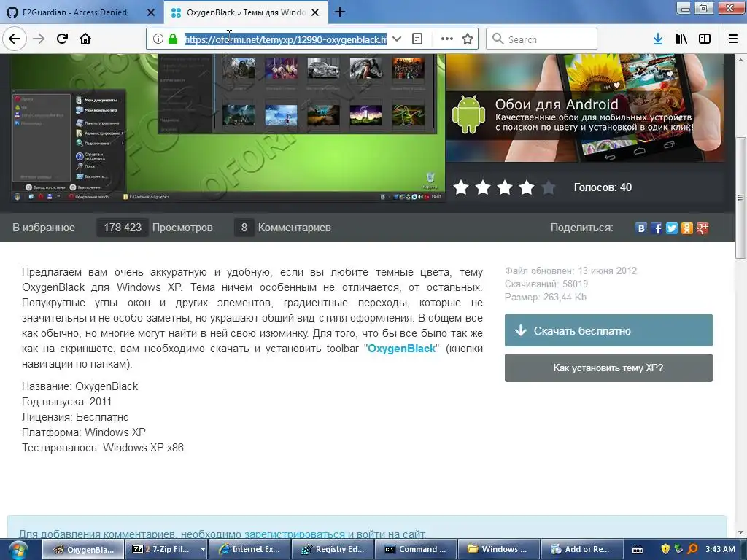Click scrollbar down arrow
The image size is (747, 560).
tap(740, 532)
